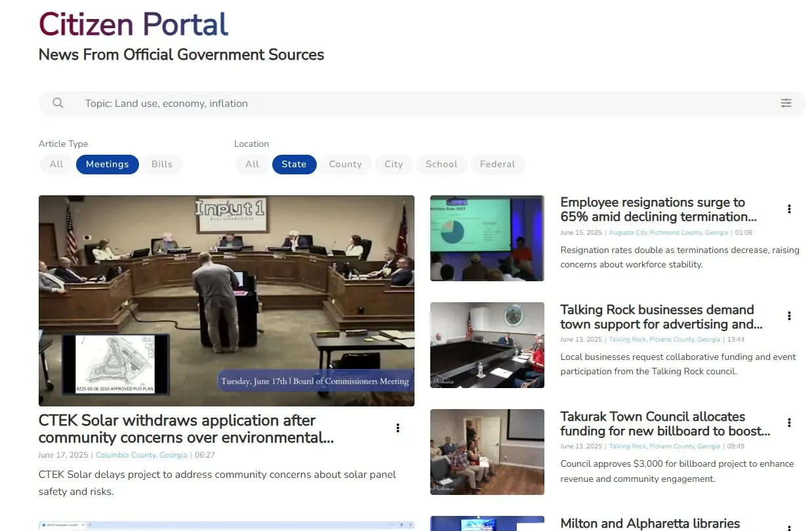Click location link under Takurak Town Council article

(x=664, y=446)
